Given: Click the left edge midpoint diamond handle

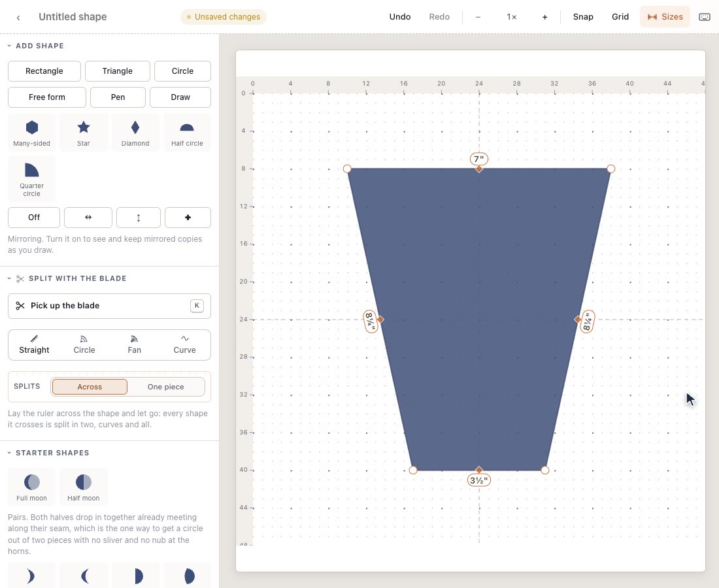Looking at the screenshot, I should point(380,319).
